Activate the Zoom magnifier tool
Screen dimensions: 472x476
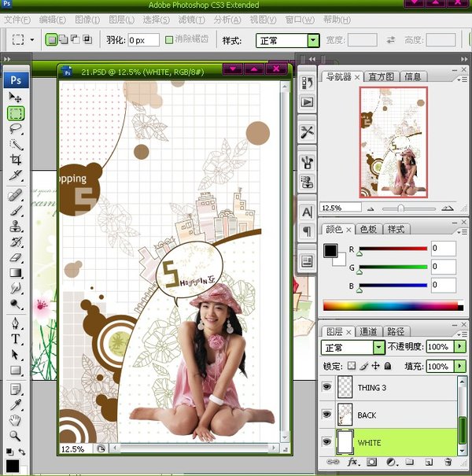[16, 435]
